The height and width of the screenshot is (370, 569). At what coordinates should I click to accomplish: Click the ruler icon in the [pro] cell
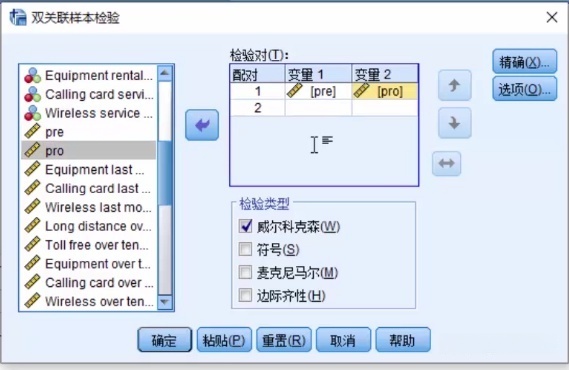(361, 91)
